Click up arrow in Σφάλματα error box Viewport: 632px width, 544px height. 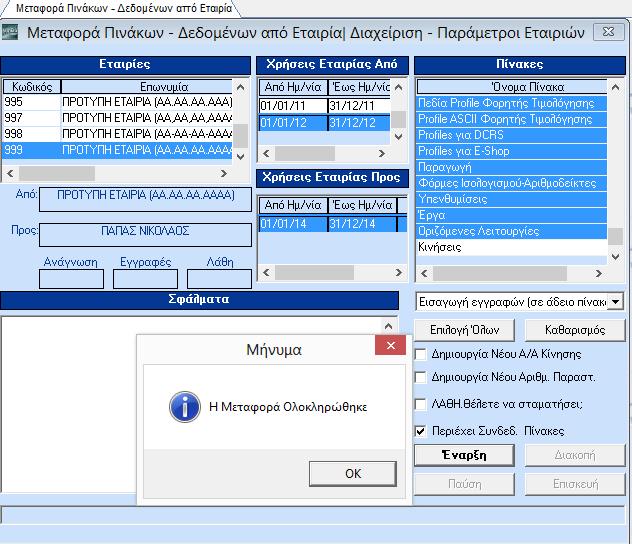click(388, 326)
